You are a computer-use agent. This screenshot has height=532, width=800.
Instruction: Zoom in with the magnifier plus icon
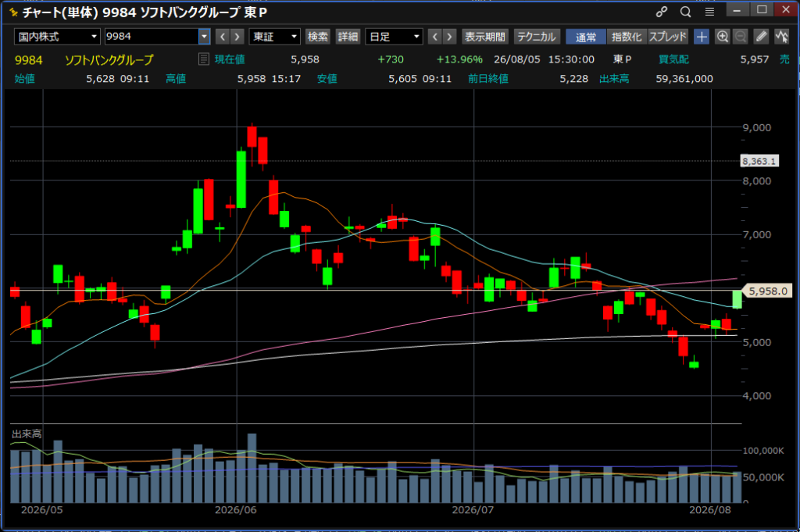(723, 36)
